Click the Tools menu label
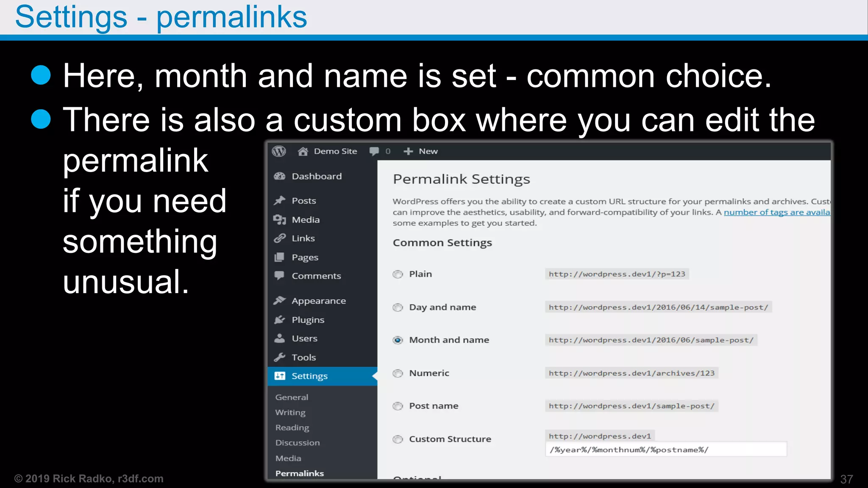Image resolution: width=868 pixels, height=488 pixels. coord(303,358)
